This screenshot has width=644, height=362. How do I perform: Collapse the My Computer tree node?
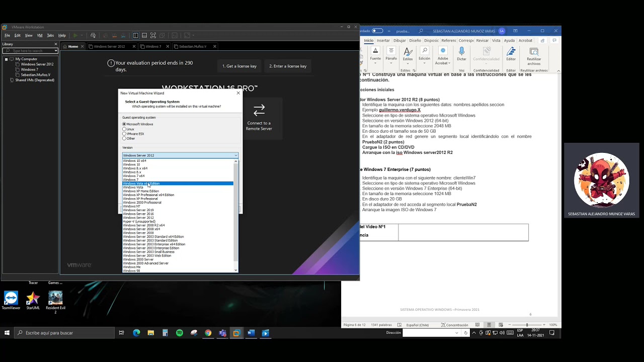pyautogui.click(x=7, y=59)
